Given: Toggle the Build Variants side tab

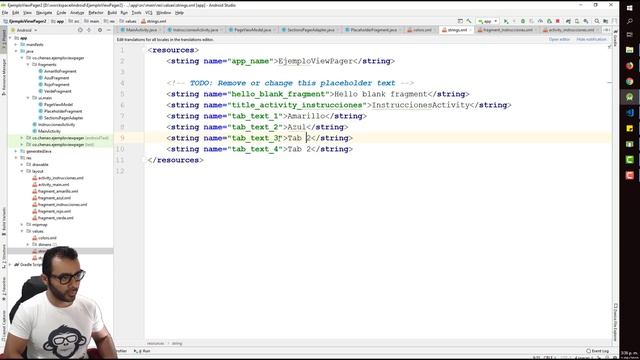Looking at the screenshot, I should coord(4,222).
